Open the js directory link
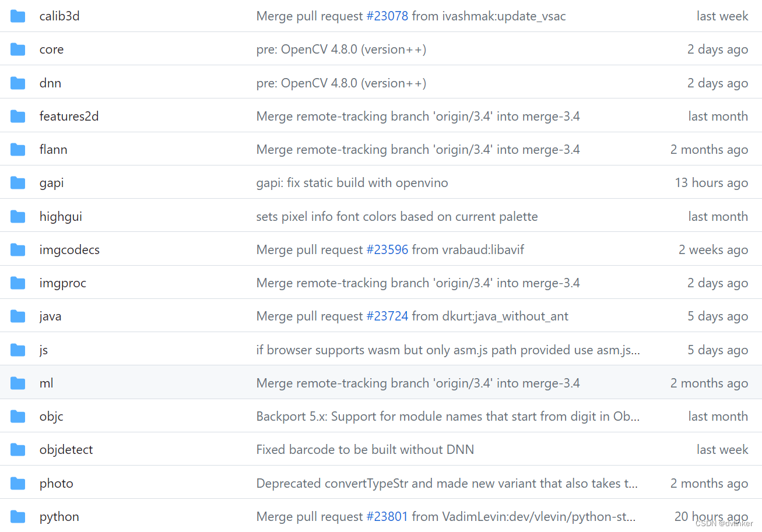Image resolution: width=762 pixels, height=532 pixels. pos(44,350)
